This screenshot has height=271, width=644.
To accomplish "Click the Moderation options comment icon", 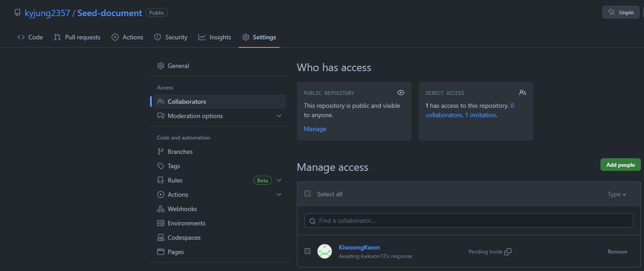I will [x=161, y=116].
